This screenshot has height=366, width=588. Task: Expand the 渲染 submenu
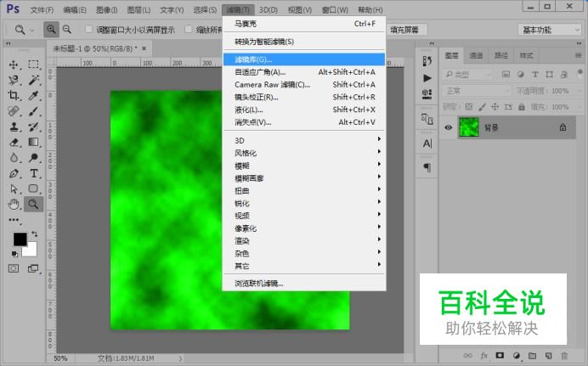(x=304, y=241)
